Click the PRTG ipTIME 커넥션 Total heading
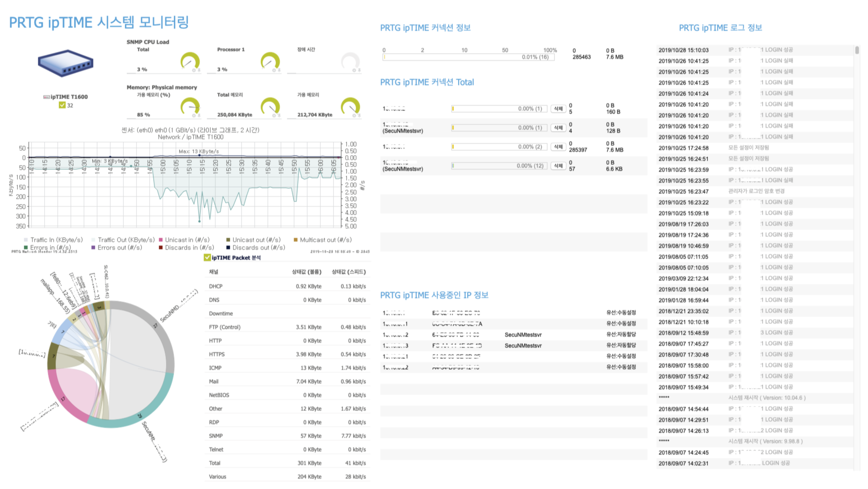 coord(427,82)
